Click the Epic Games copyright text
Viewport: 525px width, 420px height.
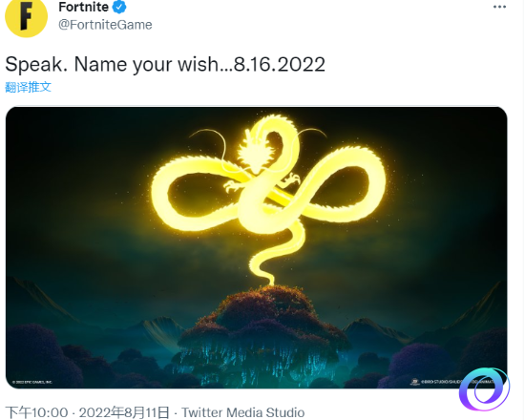(x=32, y=382)
